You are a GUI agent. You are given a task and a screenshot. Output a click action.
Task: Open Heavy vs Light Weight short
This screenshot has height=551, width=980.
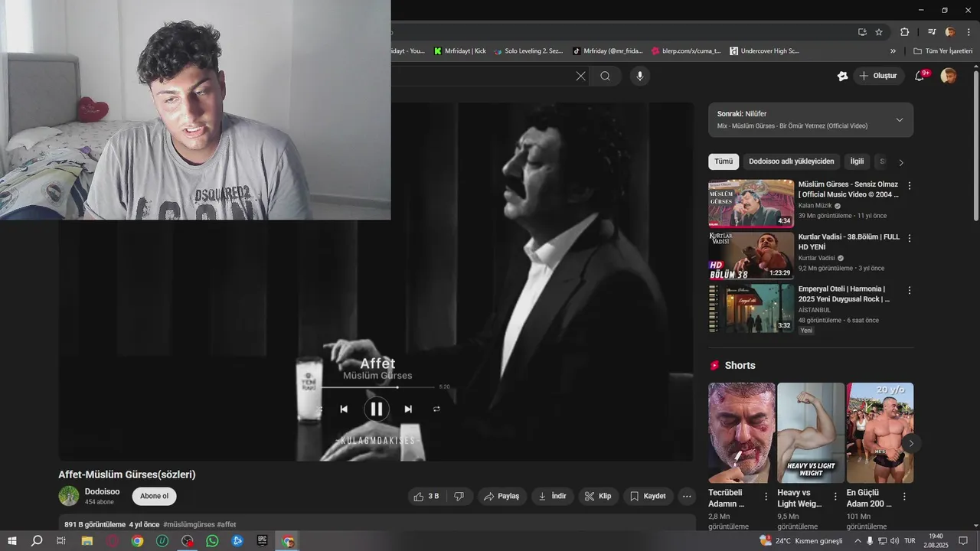(x=811, y=432)
